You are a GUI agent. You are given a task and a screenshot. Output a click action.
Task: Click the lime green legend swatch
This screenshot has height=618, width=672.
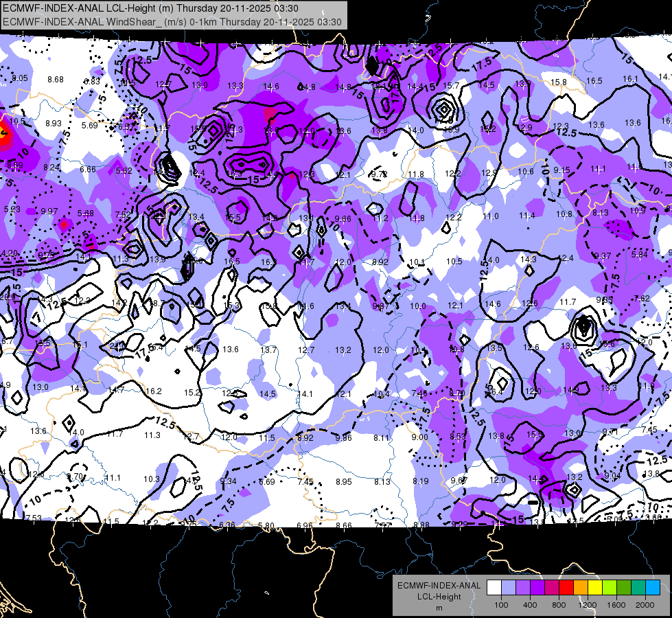point(610,588)
